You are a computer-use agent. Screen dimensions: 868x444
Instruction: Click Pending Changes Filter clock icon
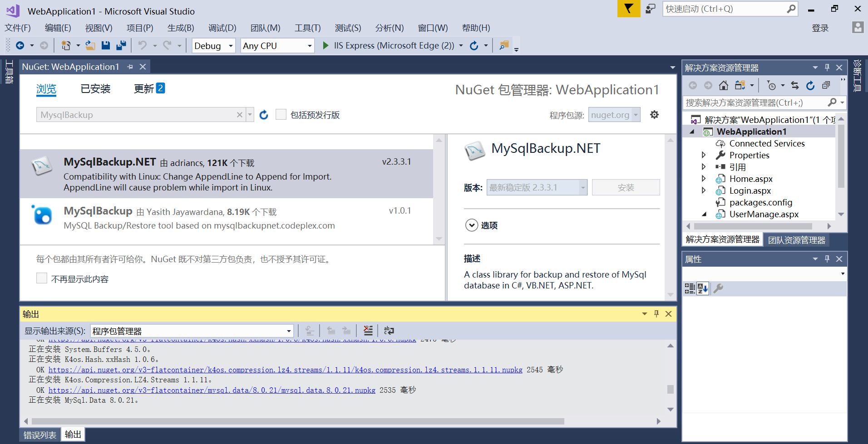point(771,85)
